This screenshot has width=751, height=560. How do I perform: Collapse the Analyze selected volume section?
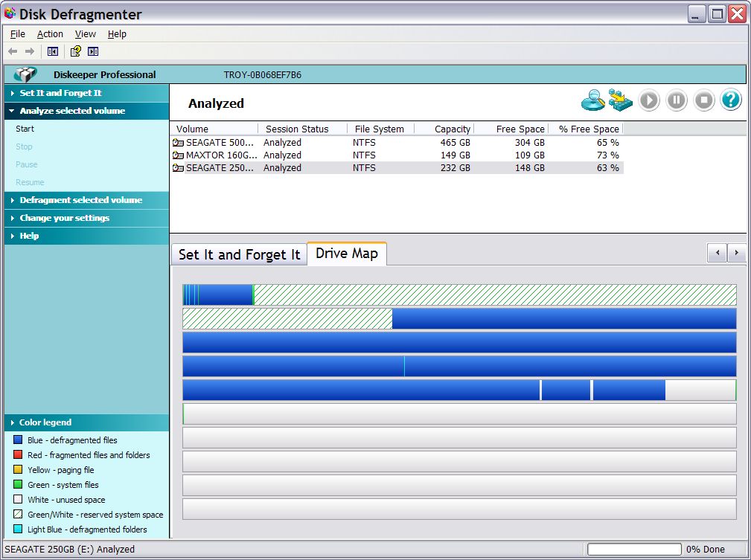tap(72, 111)
